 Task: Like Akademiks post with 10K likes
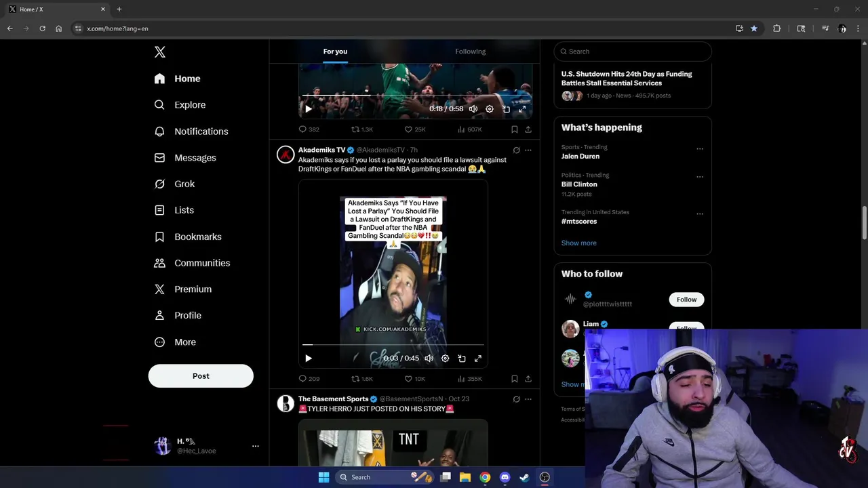(415, 379)
